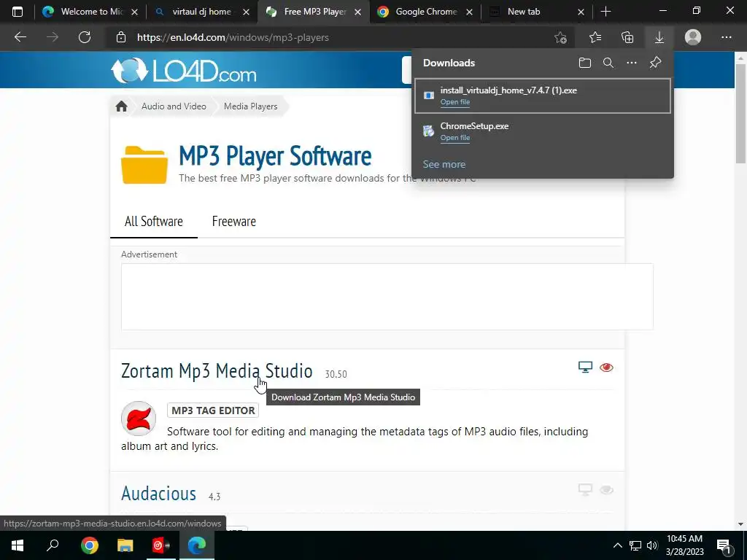
Task: Toggle the eye icon beside Audacious
Action: [x=606, y=489]
